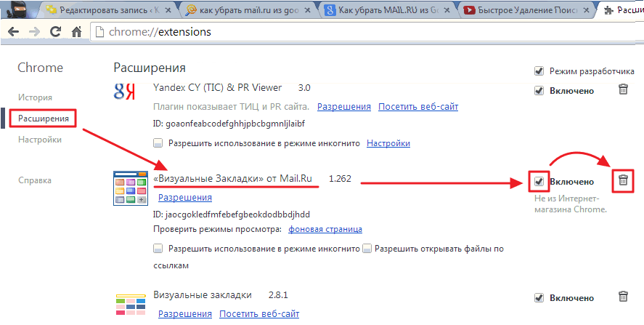Click version number 1.262
This screenshot has height=325, width=644.
coord(340,179)
